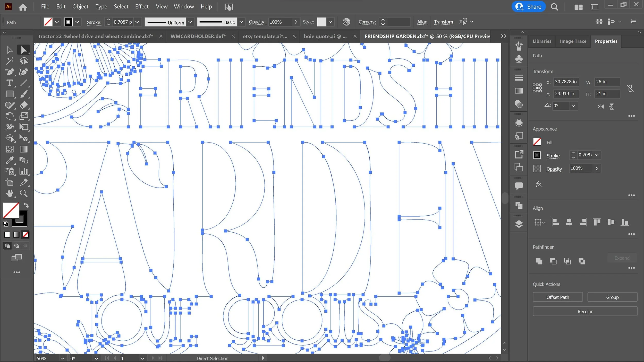
Task: Select the Eraser tool
Action: (24, 105)
